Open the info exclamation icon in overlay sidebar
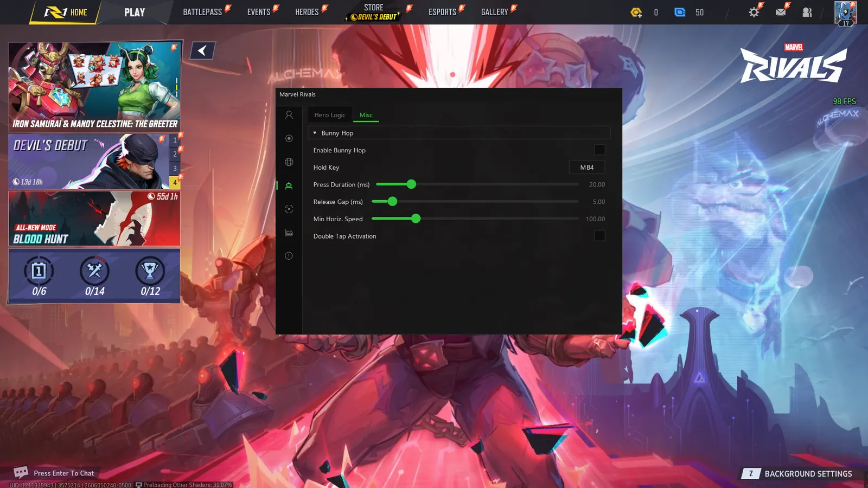The height and width of the screenshot is (488, 868). (289, 256)
